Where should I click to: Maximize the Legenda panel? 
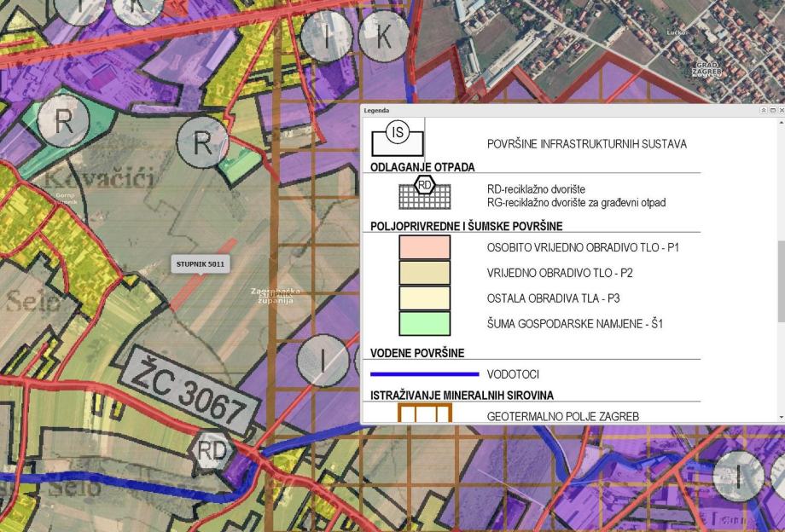(x=772, y=111)
